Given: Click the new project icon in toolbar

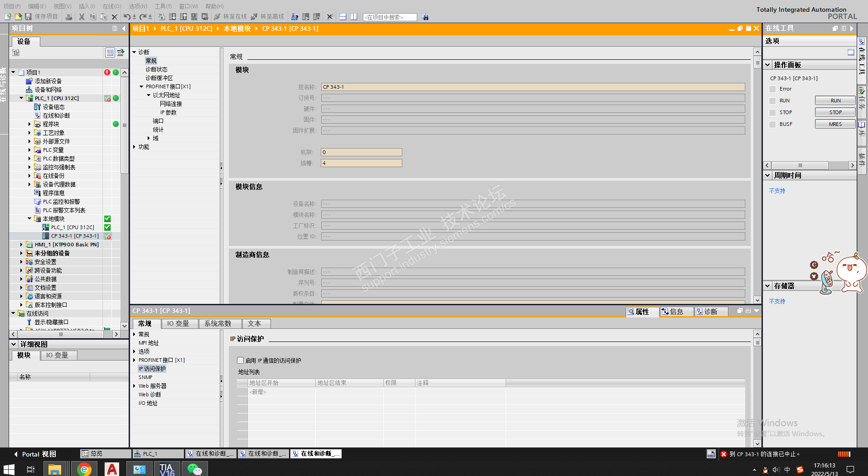Looking at the screenshot, I should [x=8, y=17].
